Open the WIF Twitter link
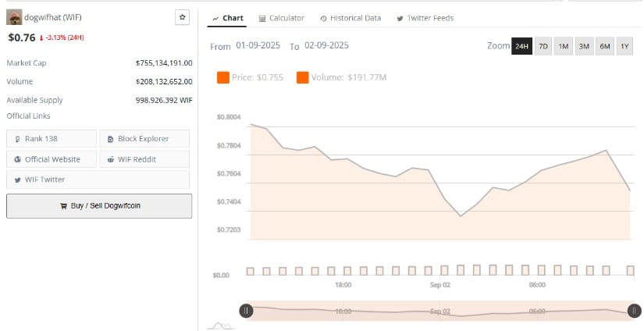 (x=98, y=180)
